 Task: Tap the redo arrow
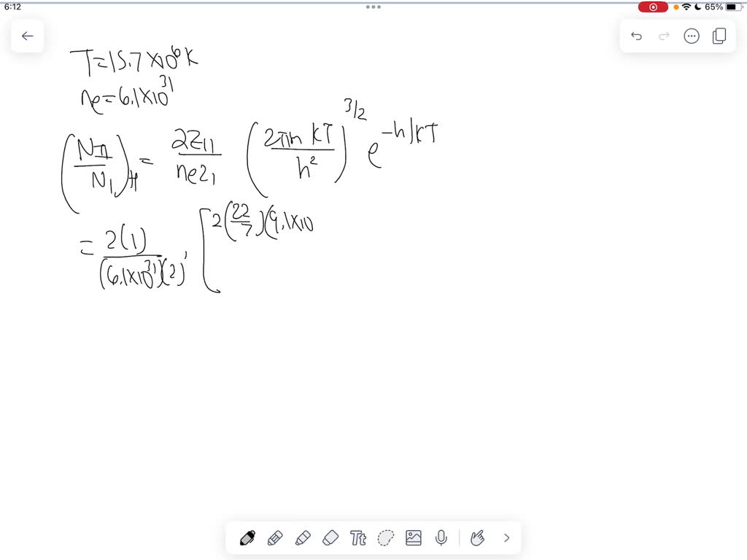[x=663, y=35]
